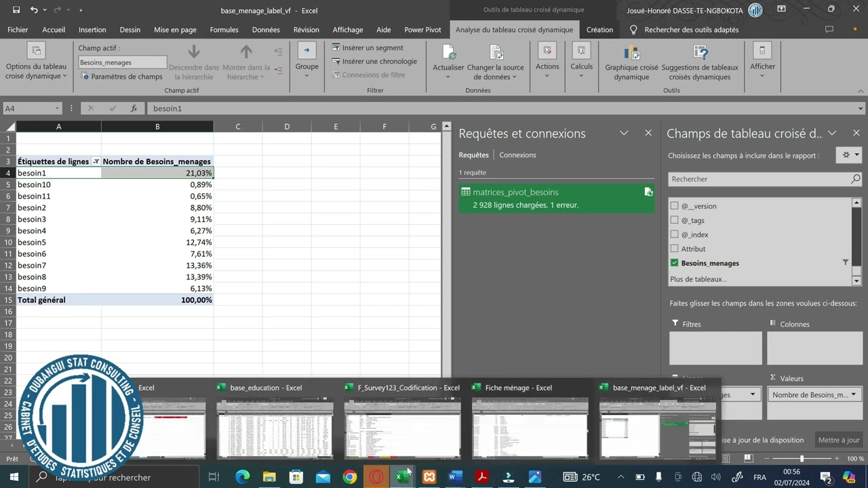
Task: Adjust the zoom slider in status bar
Action: [x=802, y=459]
